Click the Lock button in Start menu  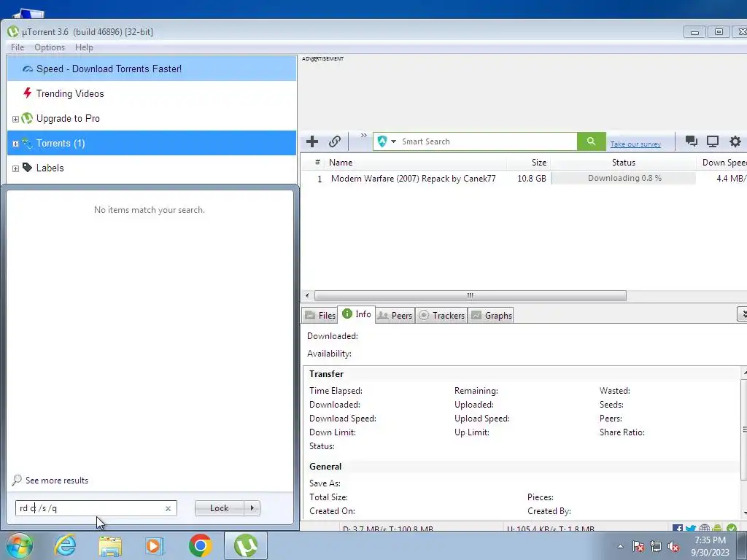point(219,508)
